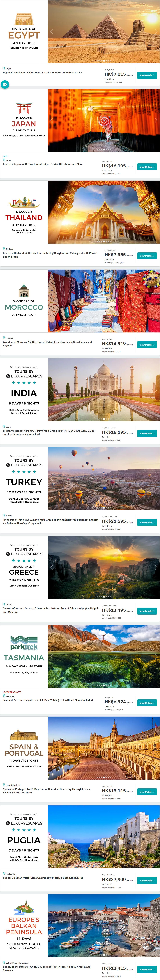
Task: Advance Greece carousel with right arrow
Action: point(156,567)
